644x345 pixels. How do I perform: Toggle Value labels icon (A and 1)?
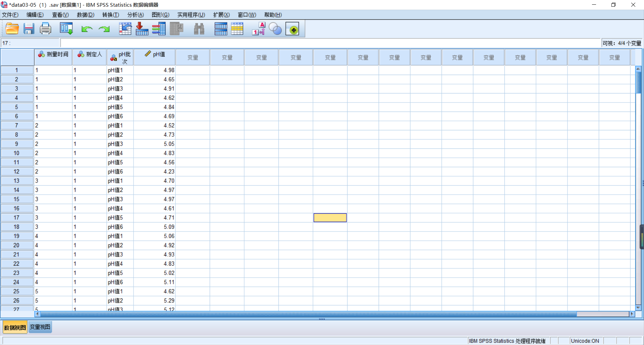(x=259, y=29)
